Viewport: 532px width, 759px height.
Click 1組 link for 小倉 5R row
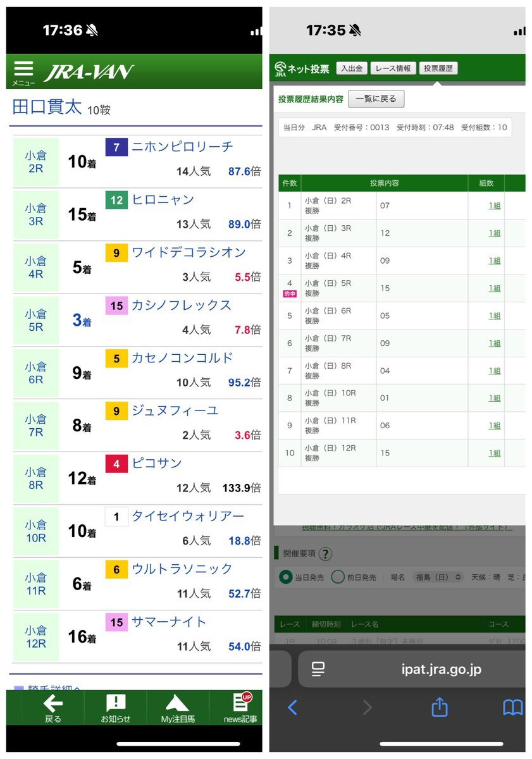[494, 288]
